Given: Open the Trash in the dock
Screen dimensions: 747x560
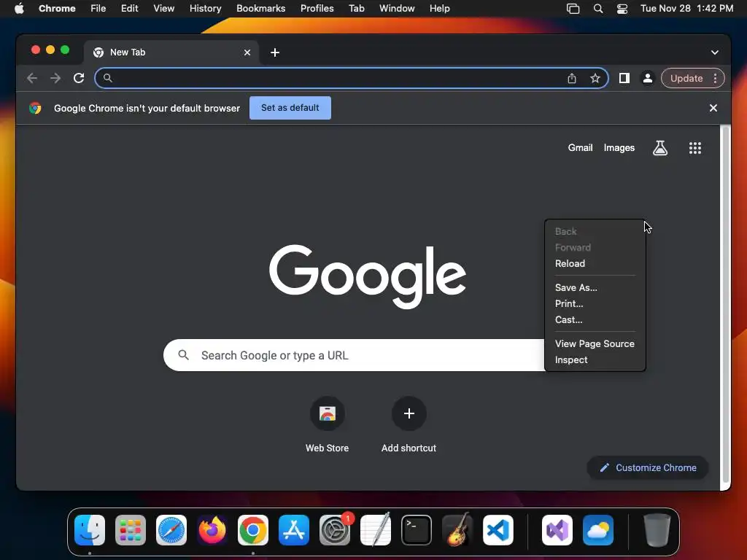Looking at the screenshot, I should 657,530.
